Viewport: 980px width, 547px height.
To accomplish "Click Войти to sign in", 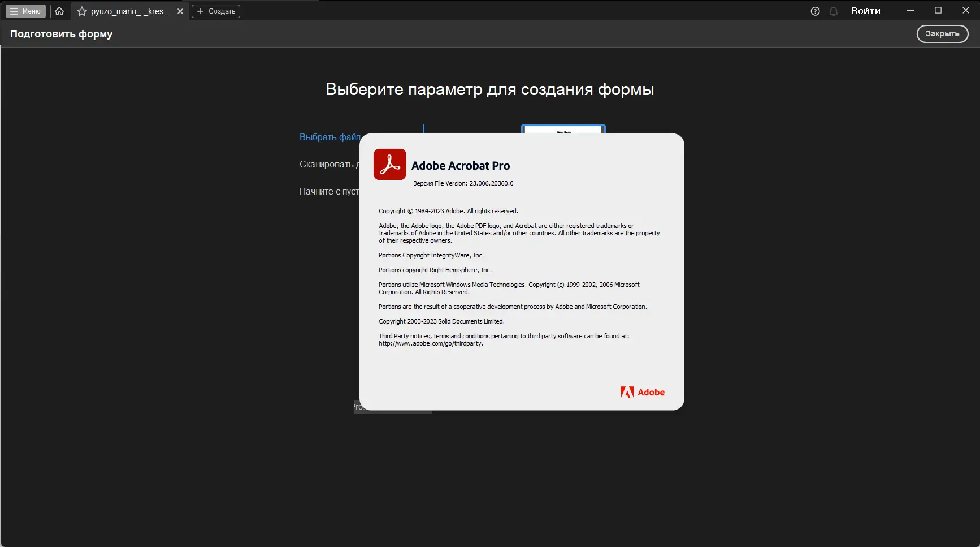I will tap(865, 11).
